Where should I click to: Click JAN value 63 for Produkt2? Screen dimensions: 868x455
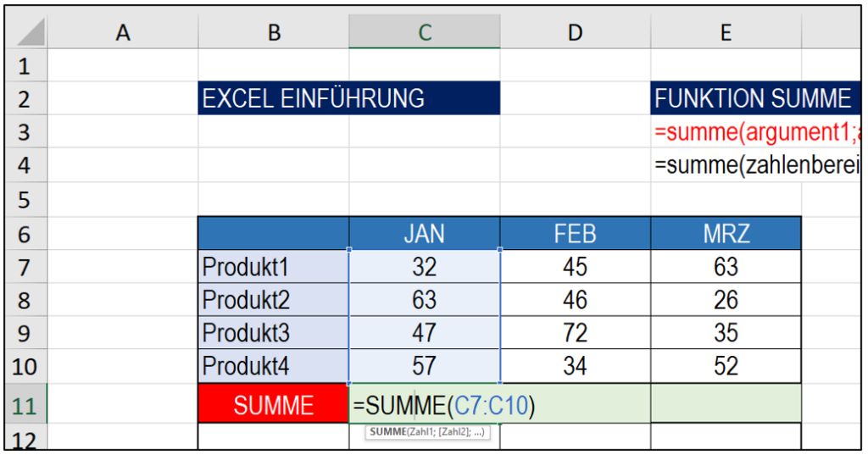point(425,300)
